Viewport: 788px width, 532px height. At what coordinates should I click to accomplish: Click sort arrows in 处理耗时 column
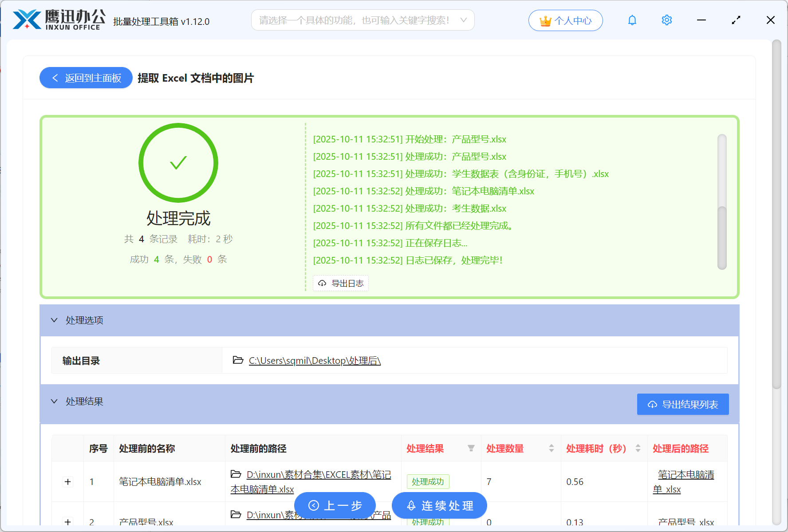click(x=638, y=449)
